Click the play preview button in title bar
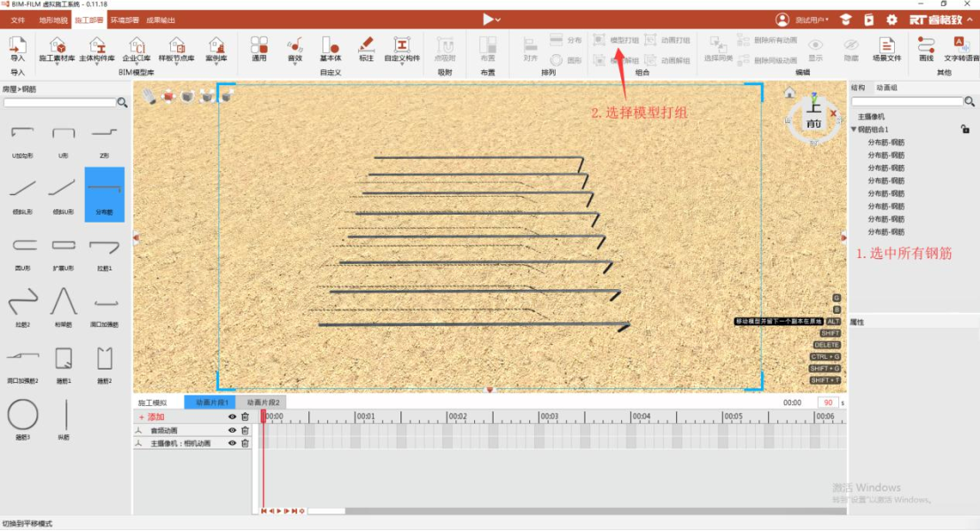 [x=488, y=20]
